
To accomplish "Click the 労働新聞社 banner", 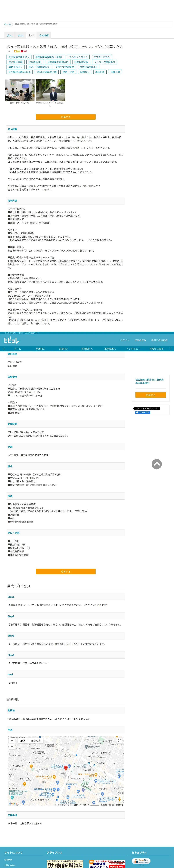I will (65, 864).
